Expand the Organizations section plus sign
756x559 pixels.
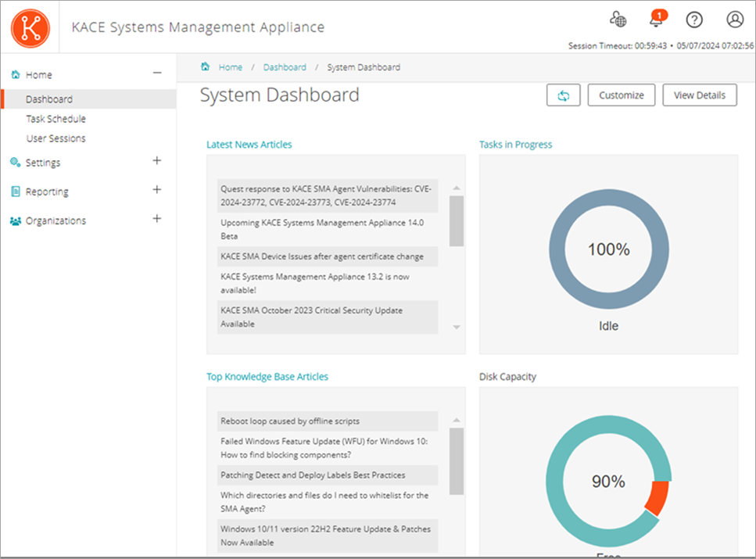click(x=157, y=219)
